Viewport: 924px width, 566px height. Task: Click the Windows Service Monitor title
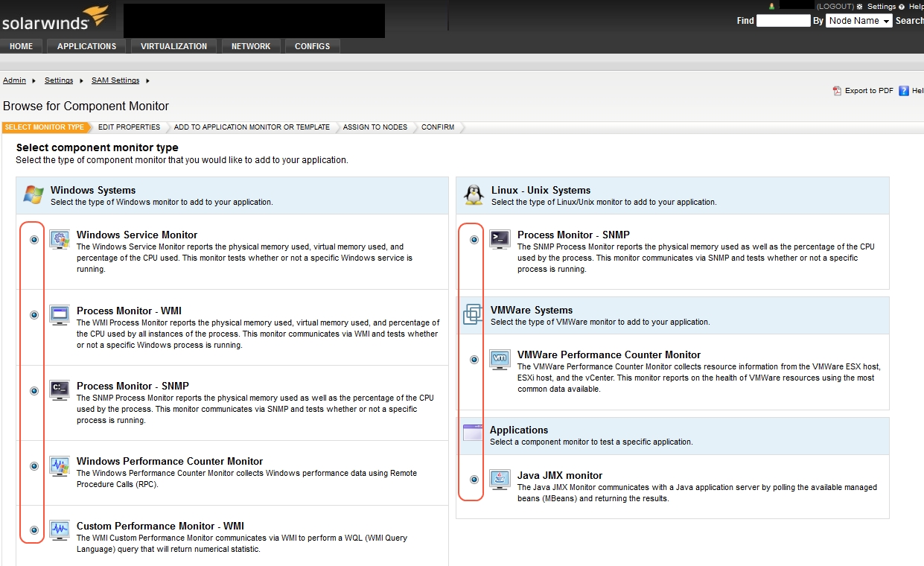pyautogui.click(x=137, y=235)
